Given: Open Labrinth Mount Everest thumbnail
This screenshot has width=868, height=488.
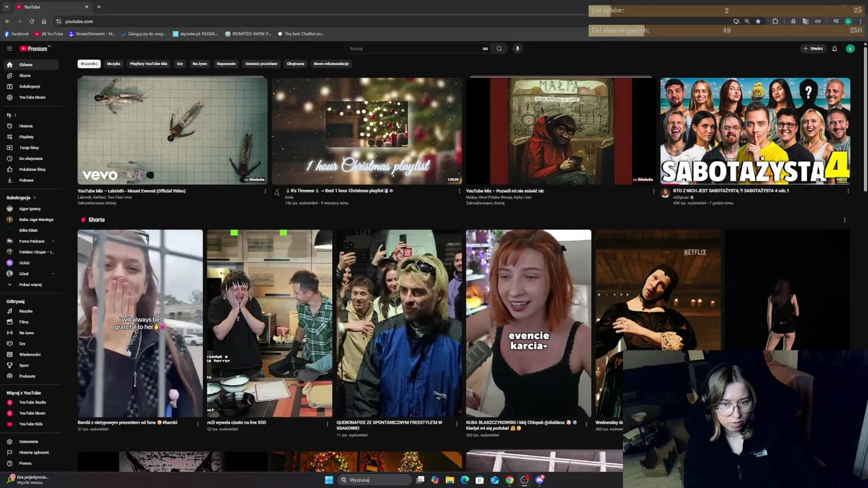Looking at the screenshot, I should coord(172,130).
